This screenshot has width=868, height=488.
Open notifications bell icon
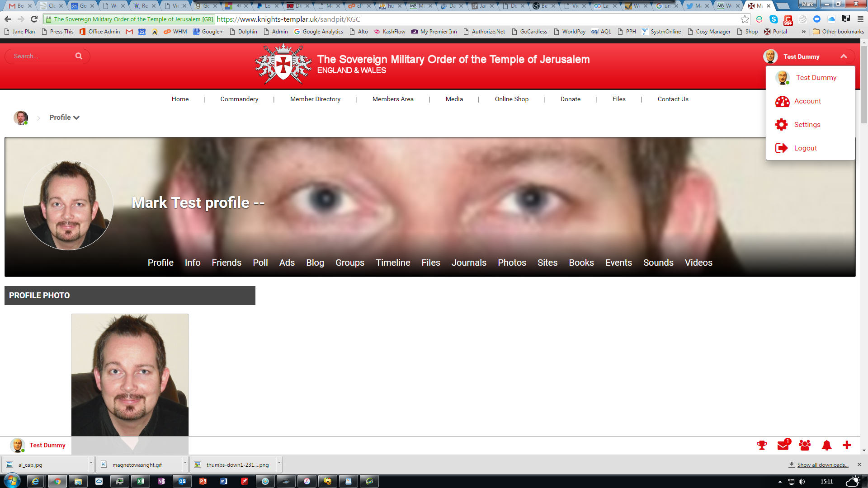(826, 446)
